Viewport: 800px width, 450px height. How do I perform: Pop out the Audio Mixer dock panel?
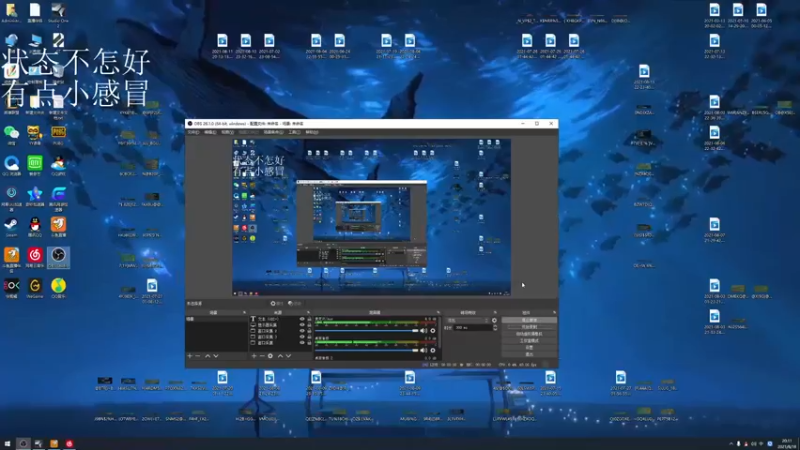click(438, 313)
